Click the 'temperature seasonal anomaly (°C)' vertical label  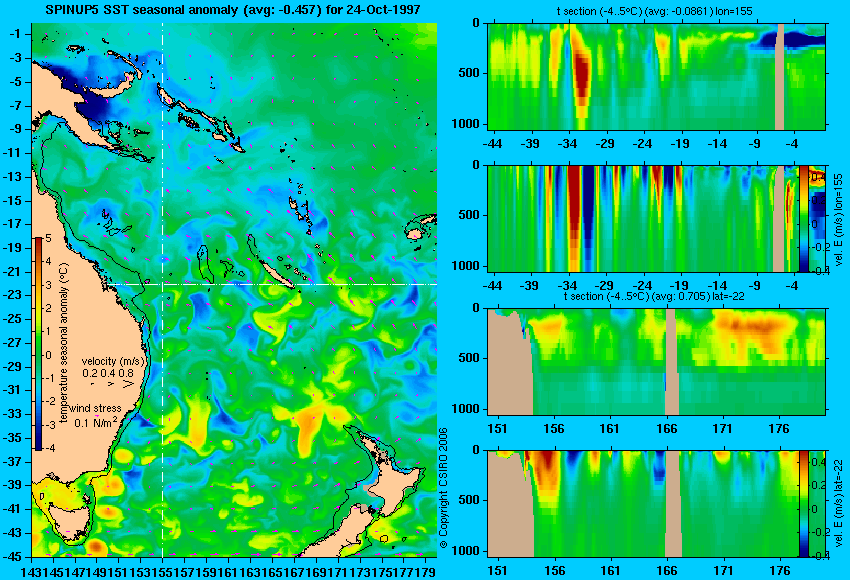coord(64,343)
